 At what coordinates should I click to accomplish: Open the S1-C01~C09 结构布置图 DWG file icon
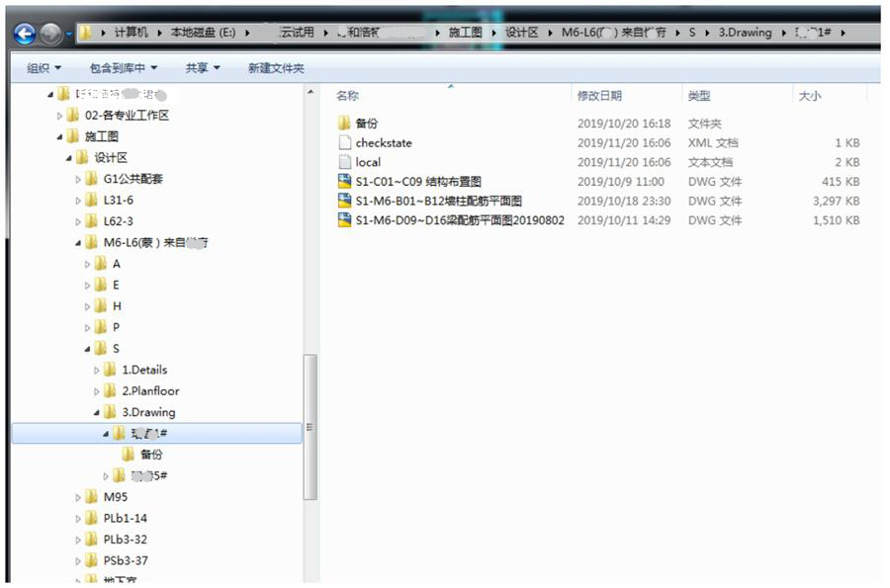click(345, 182)
